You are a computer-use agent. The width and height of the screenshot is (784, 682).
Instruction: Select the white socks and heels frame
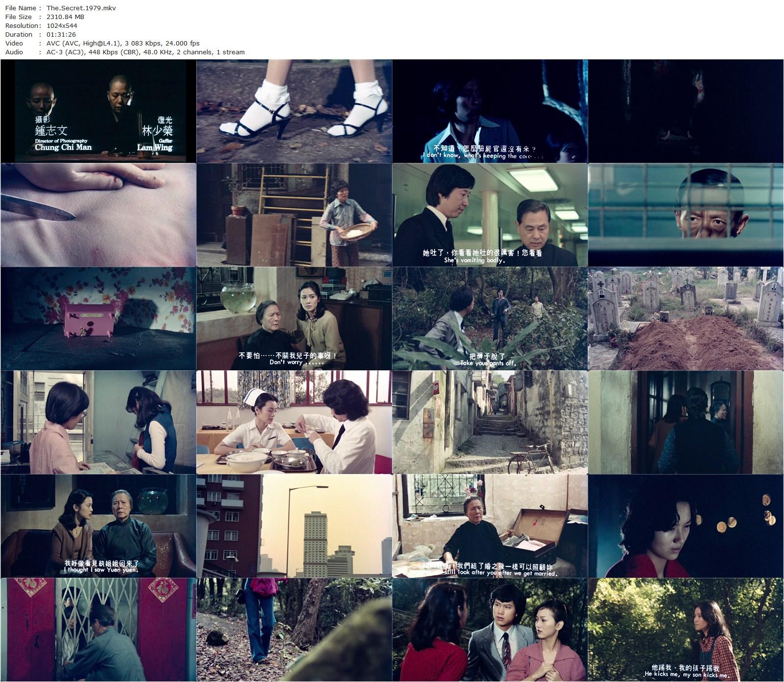[x=294, y=111]
